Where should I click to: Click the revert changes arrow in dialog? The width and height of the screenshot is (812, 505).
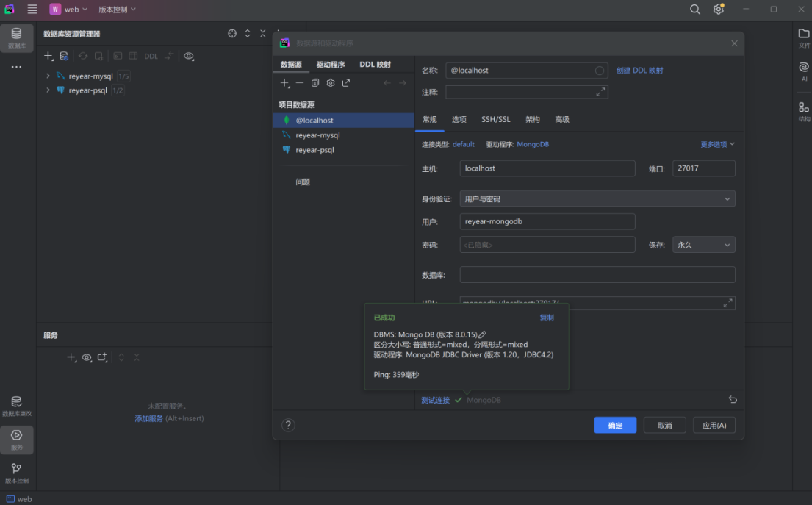click(x=732, y=399)
